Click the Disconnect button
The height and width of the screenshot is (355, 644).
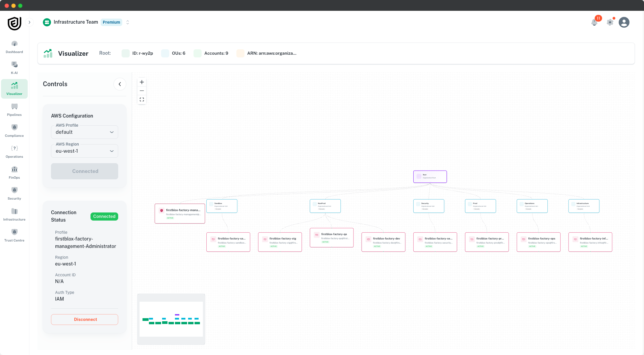click(84, 319)
